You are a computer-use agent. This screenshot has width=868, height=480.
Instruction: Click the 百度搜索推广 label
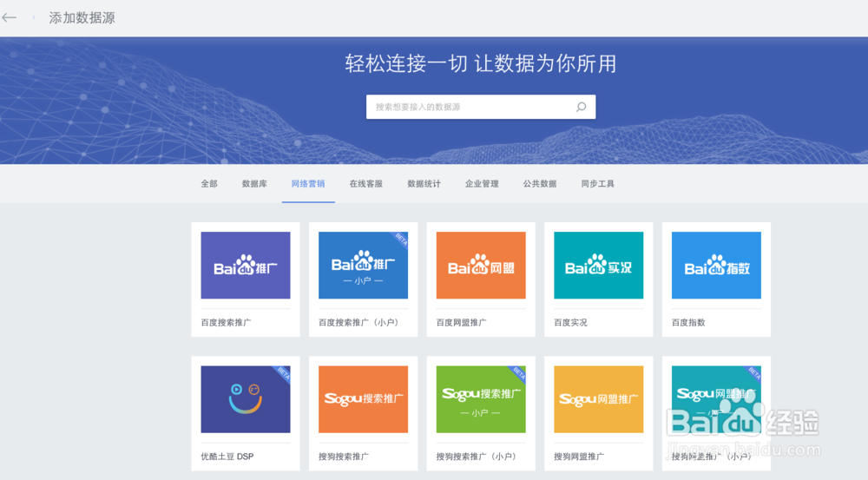coord(226,322)
